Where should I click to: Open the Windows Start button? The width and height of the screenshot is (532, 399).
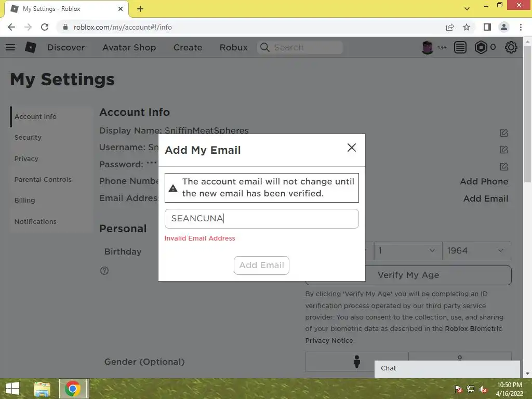click(12, 389)
